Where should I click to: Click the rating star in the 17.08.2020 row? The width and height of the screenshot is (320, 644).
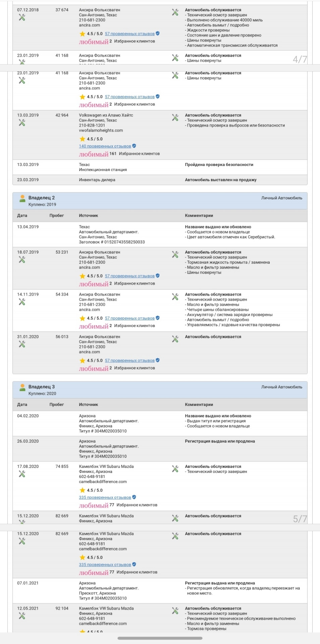click(82, 490)
